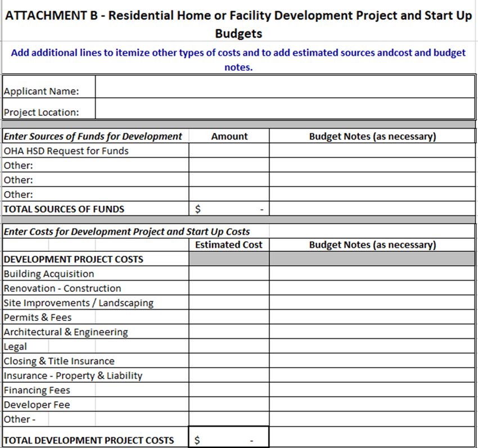Click Estimated Cost cell for Legal
The image size is (478, 448).
click(229, 346)
